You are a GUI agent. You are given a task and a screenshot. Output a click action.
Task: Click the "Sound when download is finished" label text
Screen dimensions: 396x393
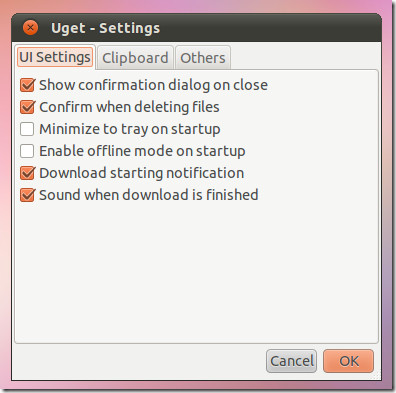149,195
